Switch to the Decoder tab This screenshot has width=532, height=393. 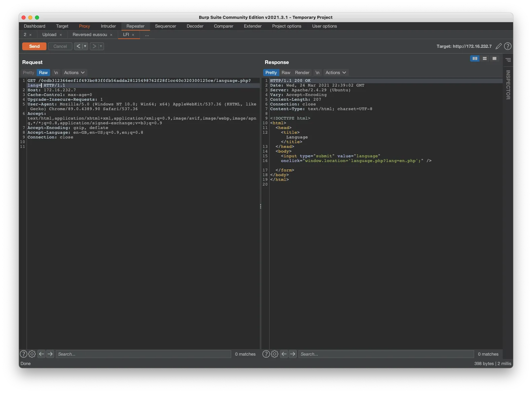click(x=195, y=26)
